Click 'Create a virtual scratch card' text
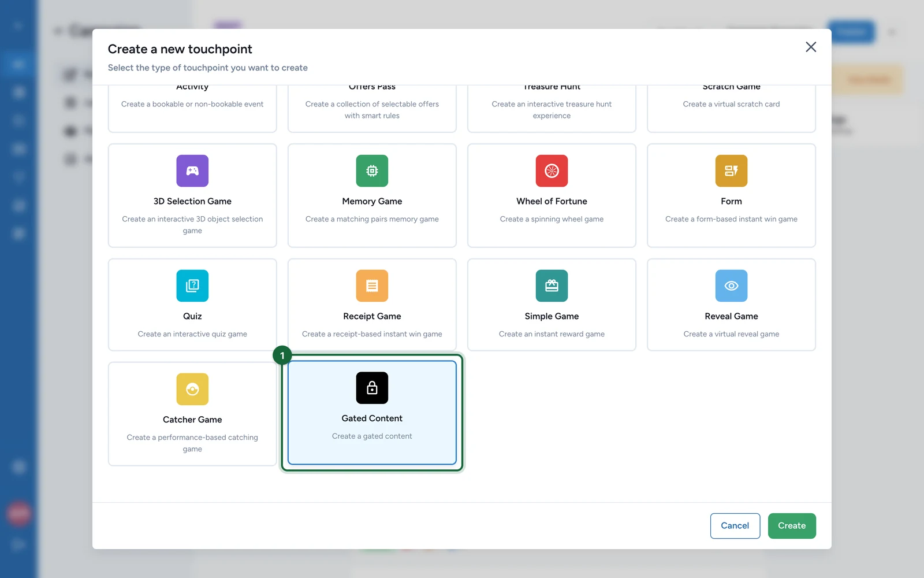The height and width of the screenshot is (578, 924). coord(731,104)
